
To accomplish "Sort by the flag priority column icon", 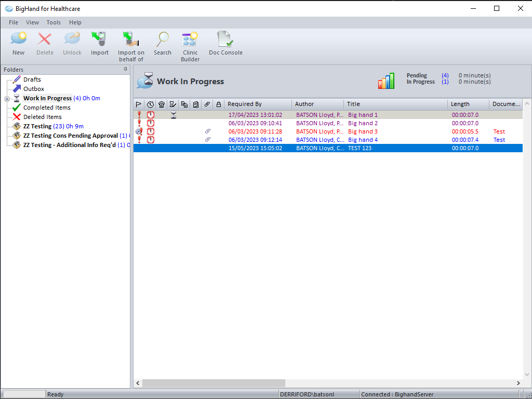I will (139, 104).
